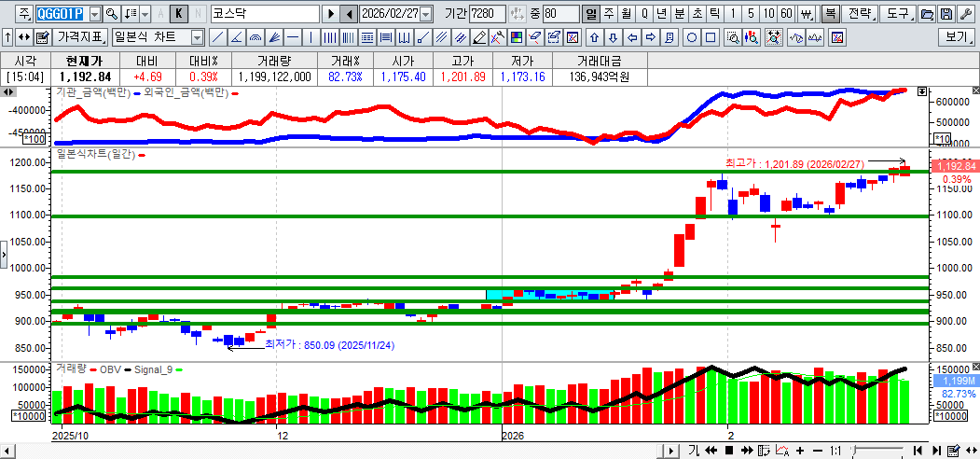Click the 보기 view button
980x459 pixels.
coord(956,37)
